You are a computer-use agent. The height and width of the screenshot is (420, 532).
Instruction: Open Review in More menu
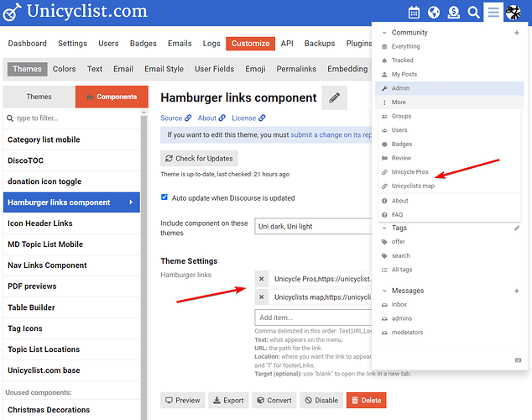[401, 158]
